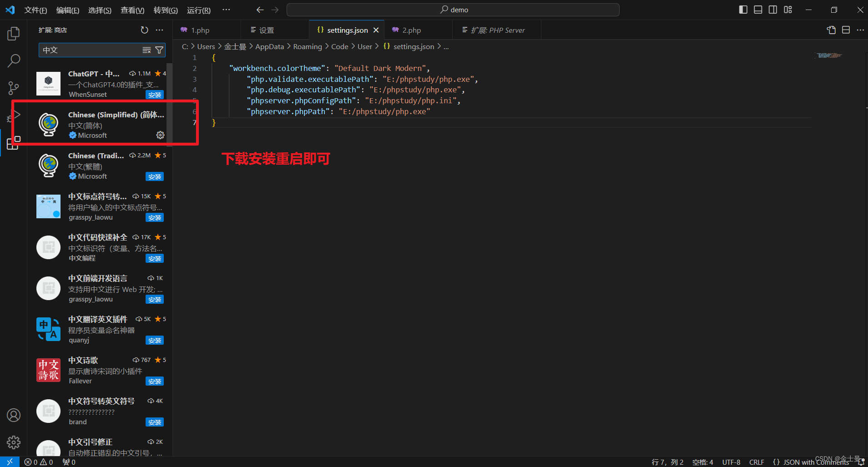Split the editor using toolbar icon
Viewport: 868px width, 467px height.
tap(846, 30)
